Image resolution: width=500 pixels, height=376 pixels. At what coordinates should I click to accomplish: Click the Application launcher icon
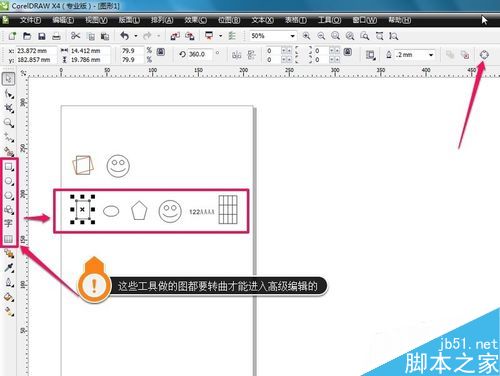209,36
